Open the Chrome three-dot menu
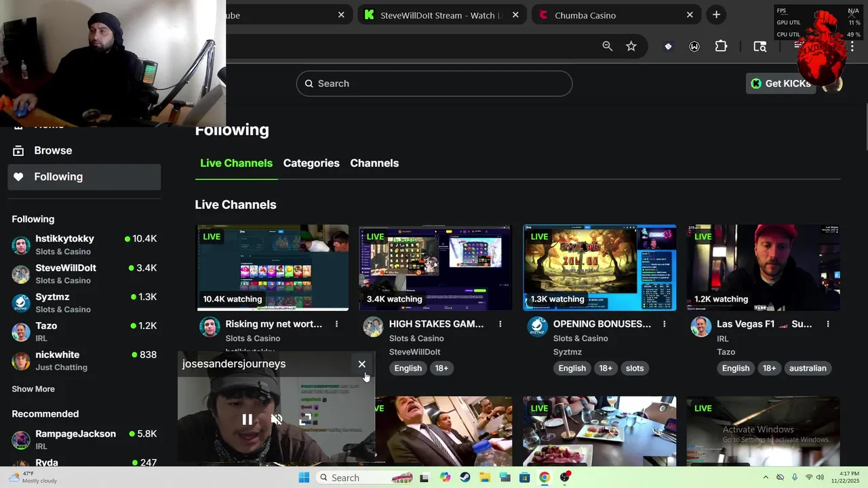 point(852,46)
